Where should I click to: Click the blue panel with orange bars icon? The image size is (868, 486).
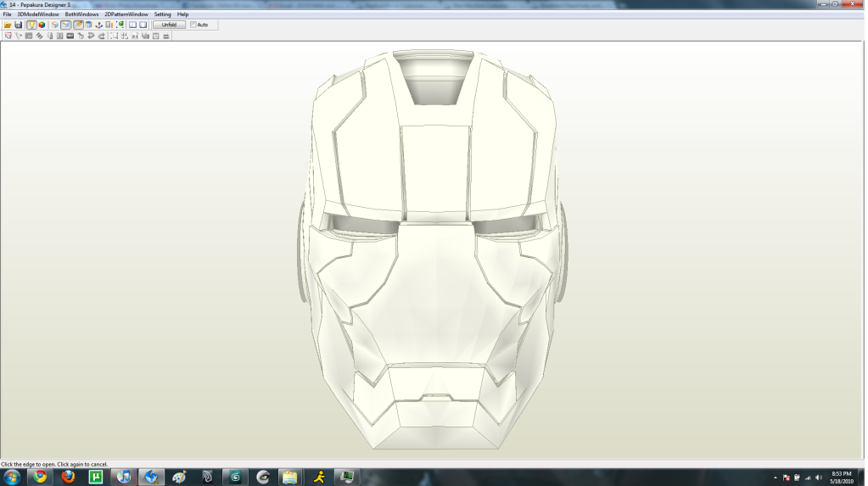(x=109, y=25)
